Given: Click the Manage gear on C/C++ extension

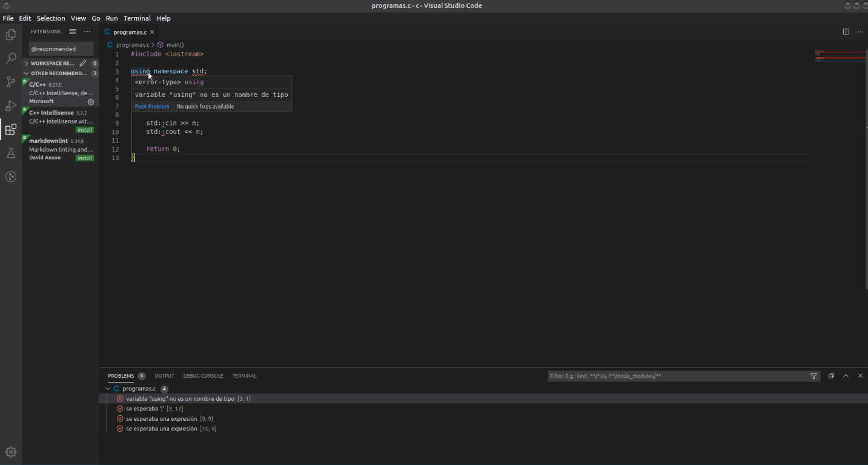Looking at the screenshot, I should [x=91, y=102].
